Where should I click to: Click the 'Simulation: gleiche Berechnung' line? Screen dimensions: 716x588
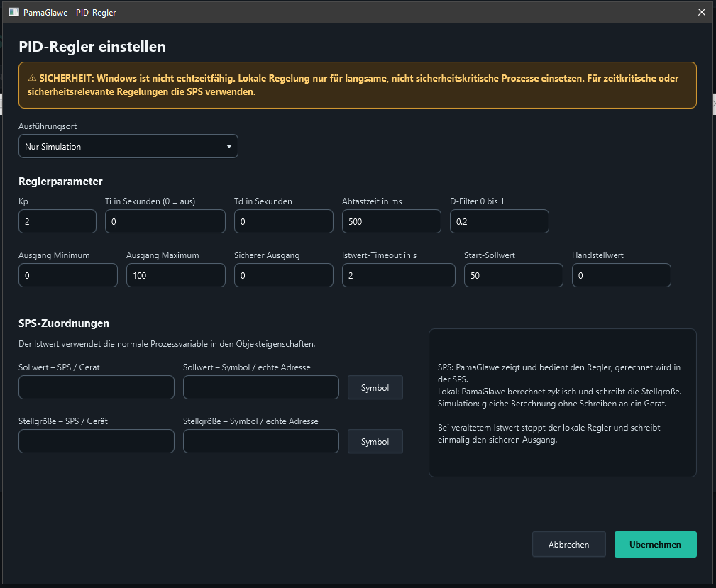click(x=552, y=404)
